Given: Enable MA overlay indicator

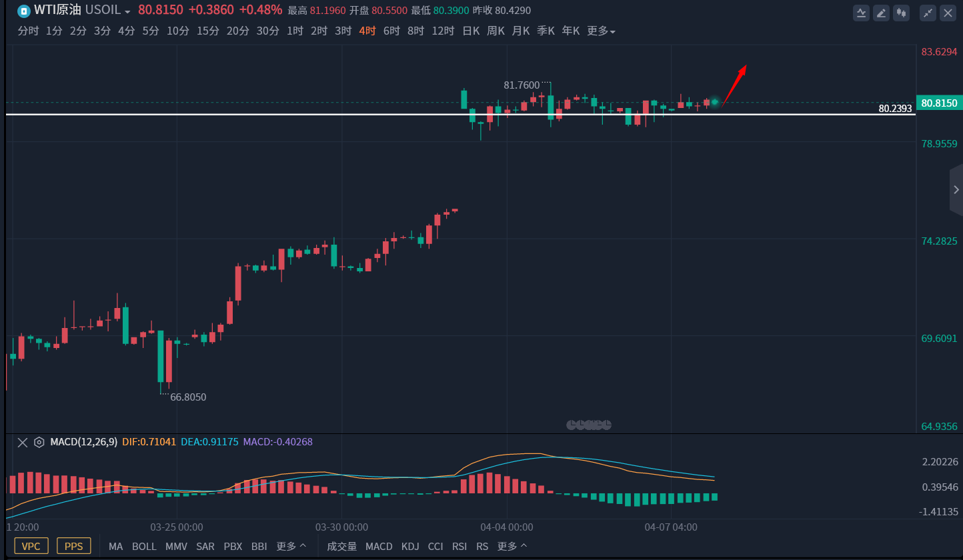Looking at the screenshot, I should (x=115, y=546).
